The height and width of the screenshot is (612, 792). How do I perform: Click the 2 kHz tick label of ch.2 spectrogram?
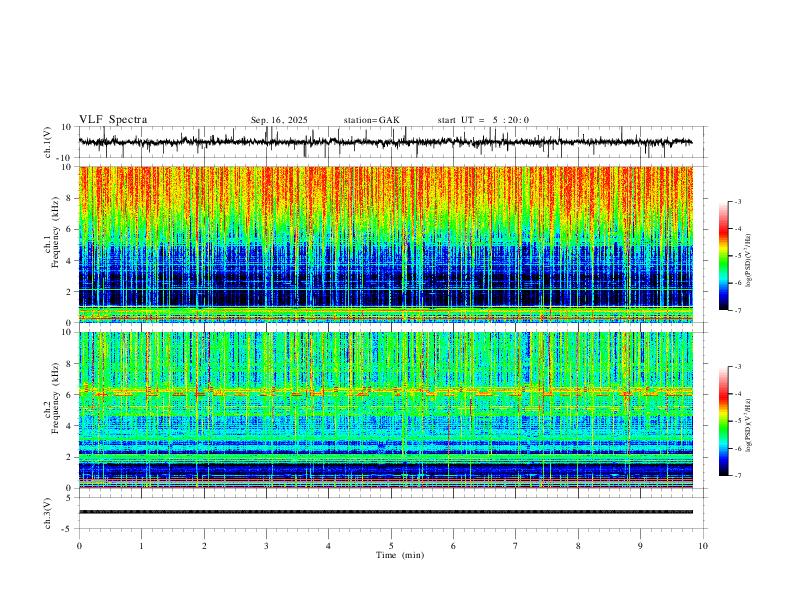(70, 457)
